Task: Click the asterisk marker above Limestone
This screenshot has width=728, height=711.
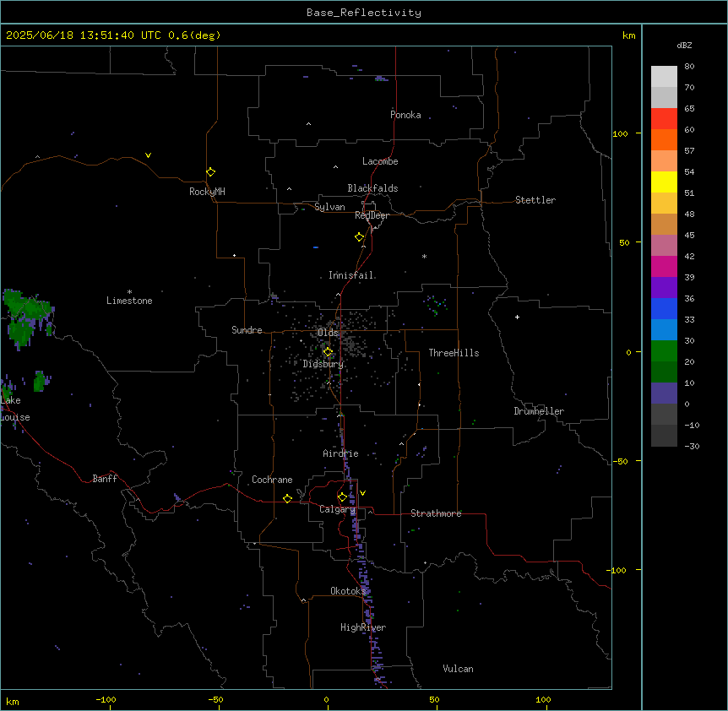Action: click(x=129, y=292)
